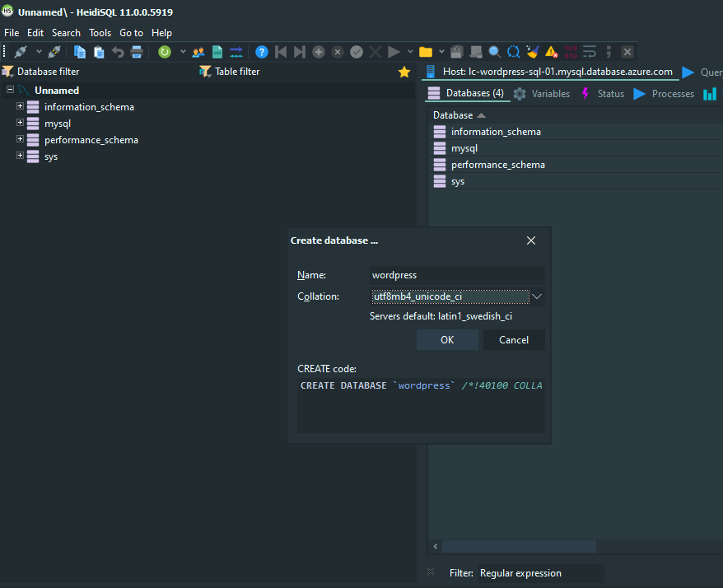This screenshot has height=588, width=723.
Task: Click the horizontal scrollbar in database list
Action: click(519, 547)
